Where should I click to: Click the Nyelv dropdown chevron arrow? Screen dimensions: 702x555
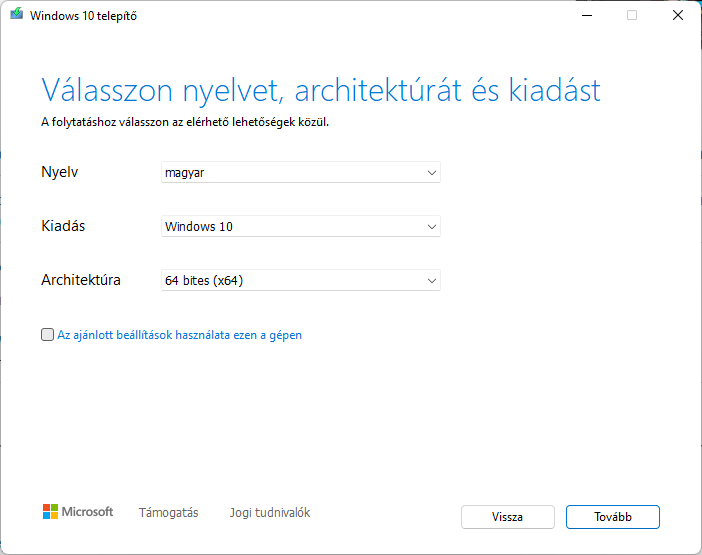coord(432,173)
